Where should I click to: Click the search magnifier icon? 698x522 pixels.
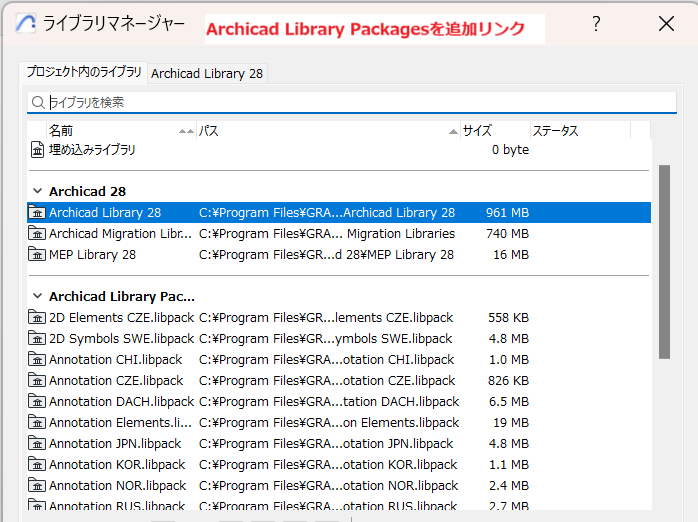click(x=38, y=103)
